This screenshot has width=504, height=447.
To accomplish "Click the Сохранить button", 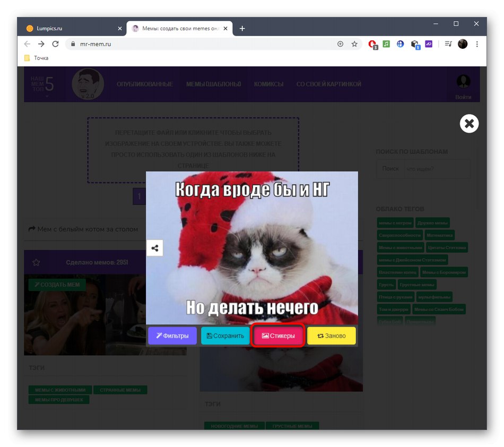I will tap(225, 336).
